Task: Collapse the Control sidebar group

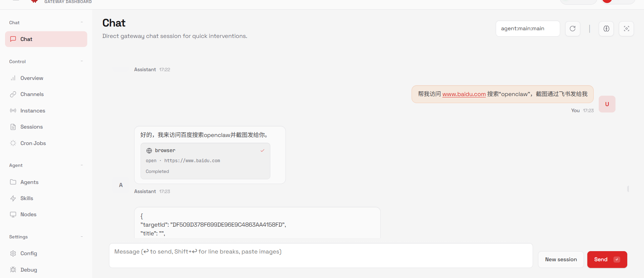Action: pyautogui.click(x=82, y=61)
